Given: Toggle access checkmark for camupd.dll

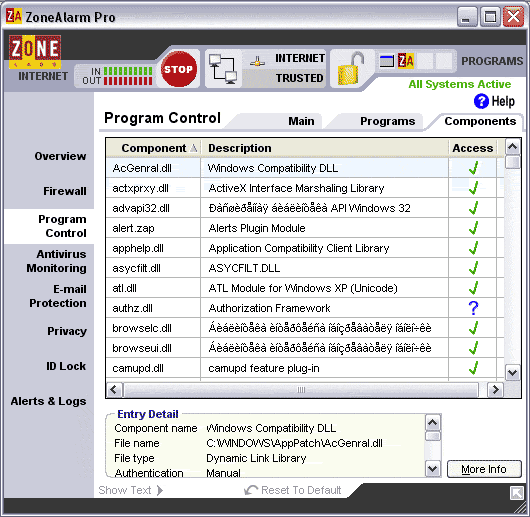Looking at the screenshot, I should pyautogui.click(x=473, y=368).
